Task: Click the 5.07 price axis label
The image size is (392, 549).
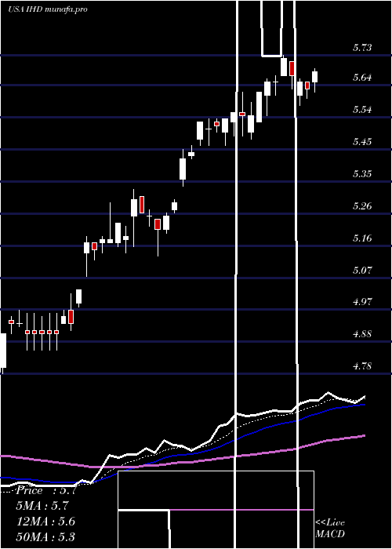Action: pyautogui.click(x=362, y=271)
